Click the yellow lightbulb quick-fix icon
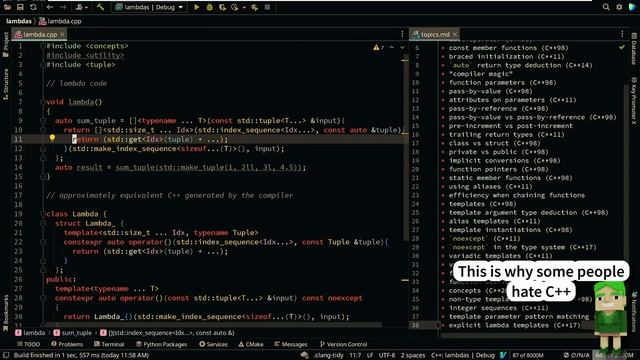This screenshot has height=360, width=640. click(52, 138)
